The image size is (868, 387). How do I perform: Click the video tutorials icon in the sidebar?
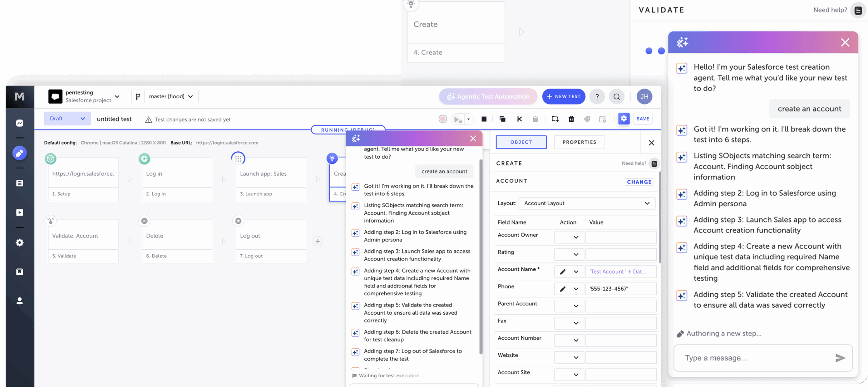click(19, 212)
